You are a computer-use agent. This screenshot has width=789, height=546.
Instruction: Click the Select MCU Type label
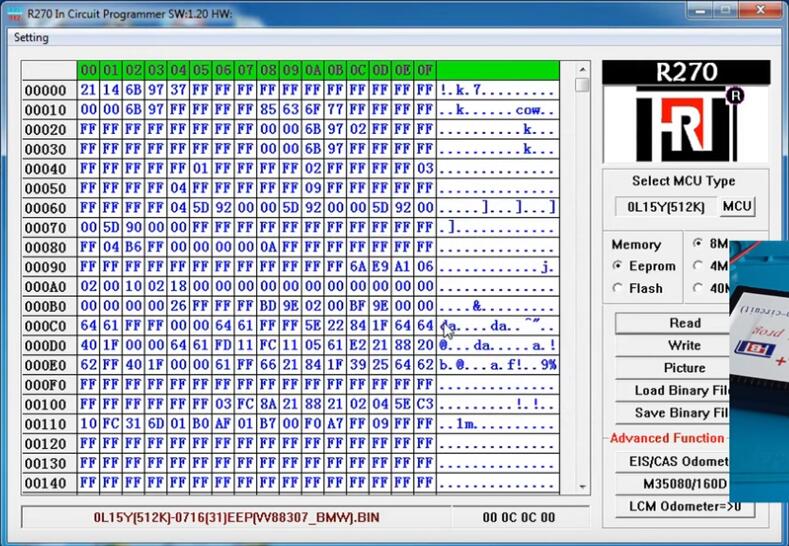(x=683, y=181)
